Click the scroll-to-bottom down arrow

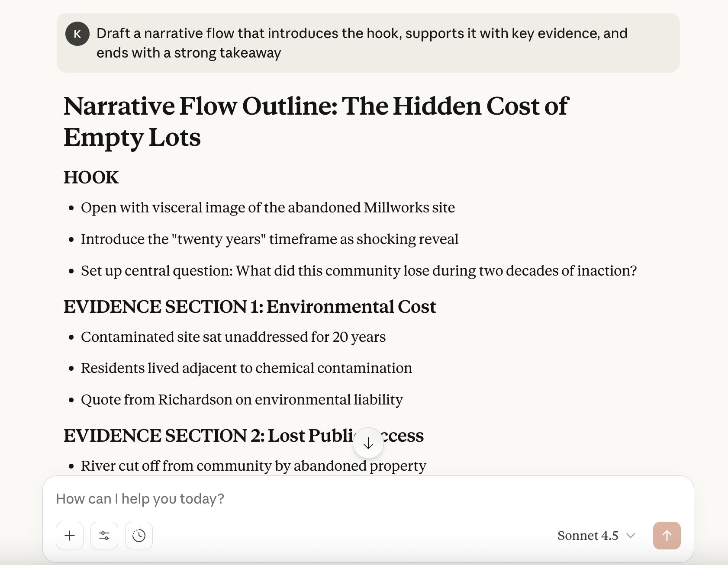point(368,443)
